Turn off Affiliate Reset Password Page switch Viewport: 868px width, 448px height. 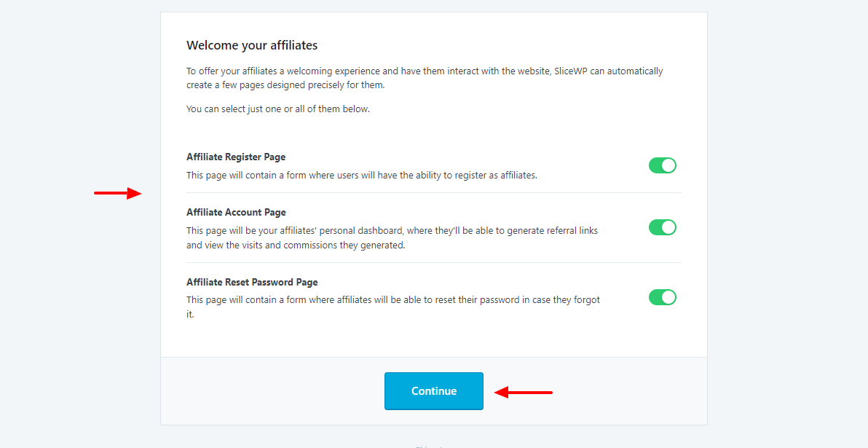662,297
